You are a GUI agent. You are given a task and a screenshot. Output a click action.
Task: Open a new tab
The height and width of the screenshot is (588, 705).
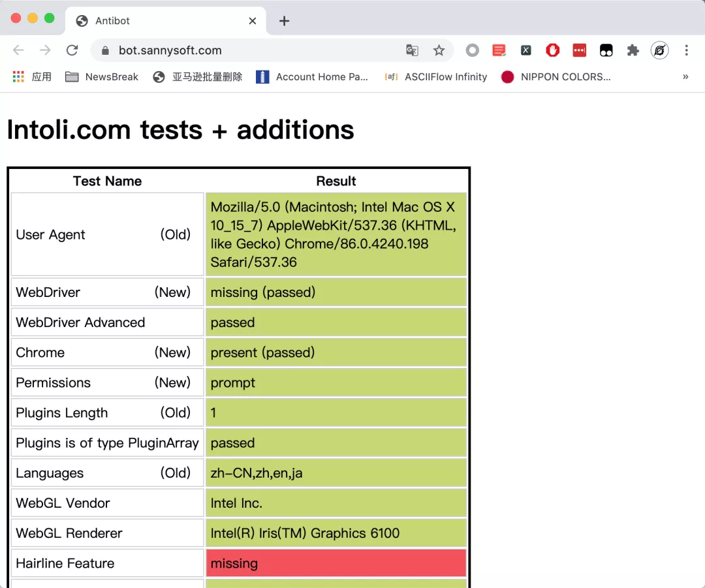[284, 21]
